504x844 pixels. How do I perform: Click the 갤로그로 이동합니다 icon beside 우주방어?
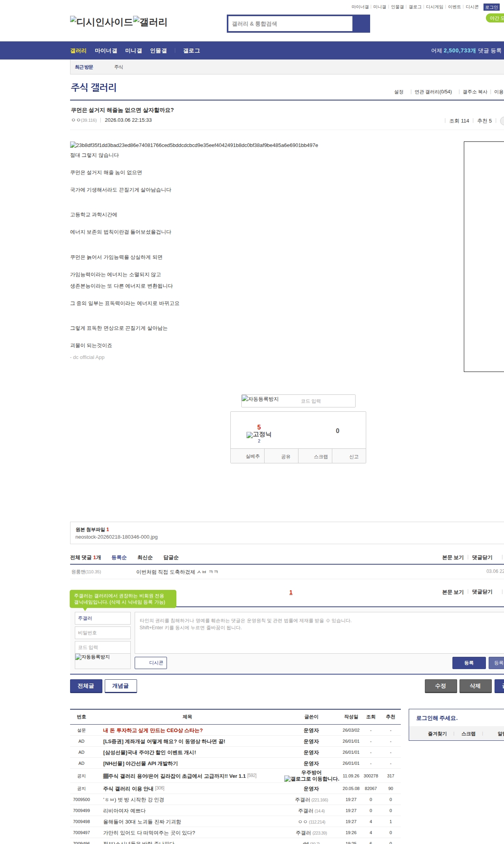312,779
